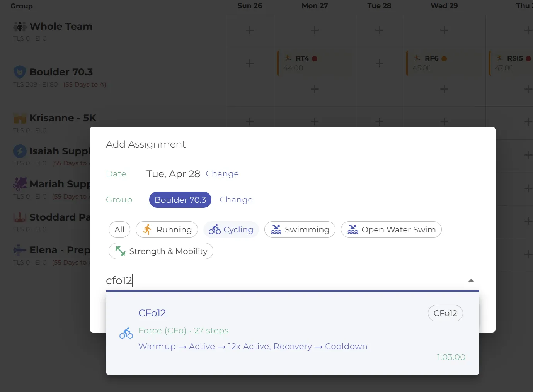
Task: Click the workout search input field
Action: 271,280
